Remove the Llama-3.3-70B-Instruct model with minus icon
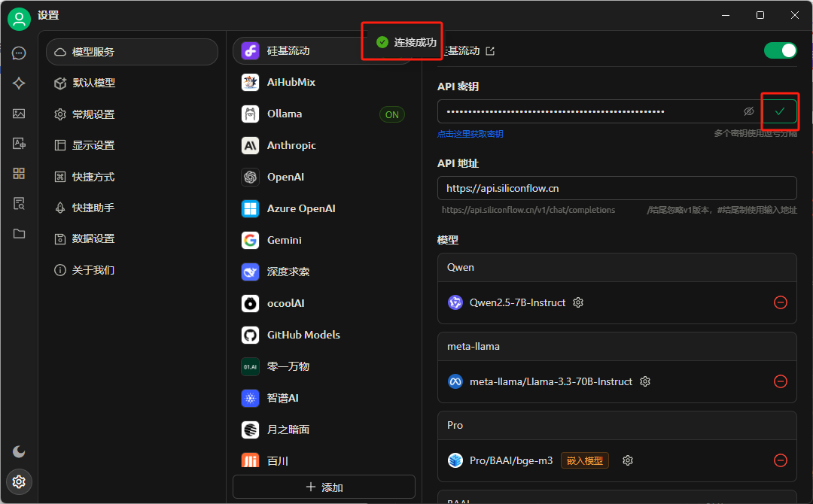813x504 pixels. [781, 381]
